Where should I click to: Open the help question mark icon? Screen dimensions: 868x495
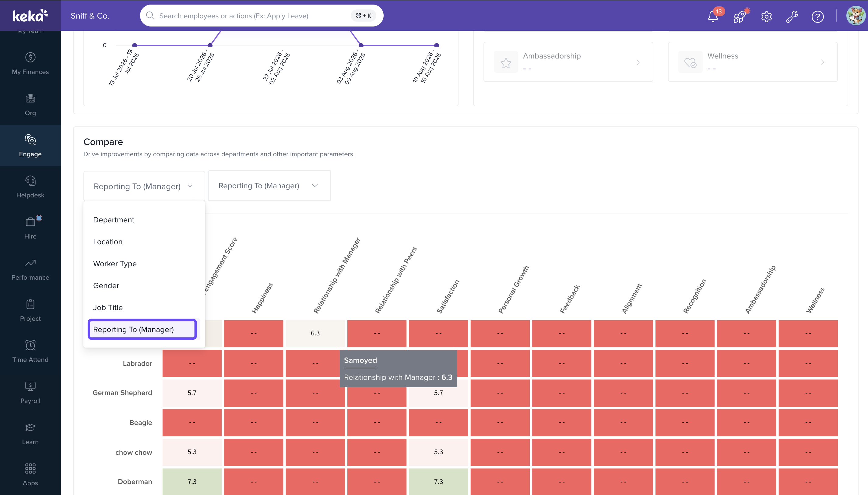click(x=817, y=16)
